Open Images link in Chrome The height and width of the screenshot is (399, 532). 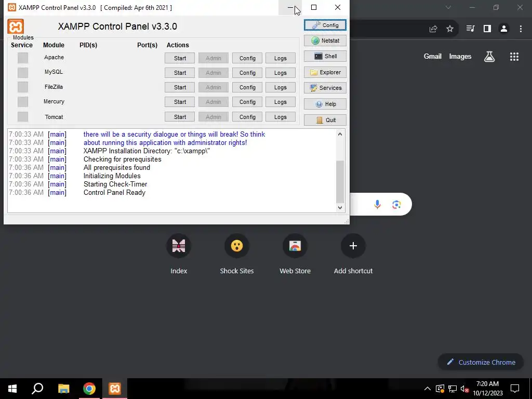point(460,56)
